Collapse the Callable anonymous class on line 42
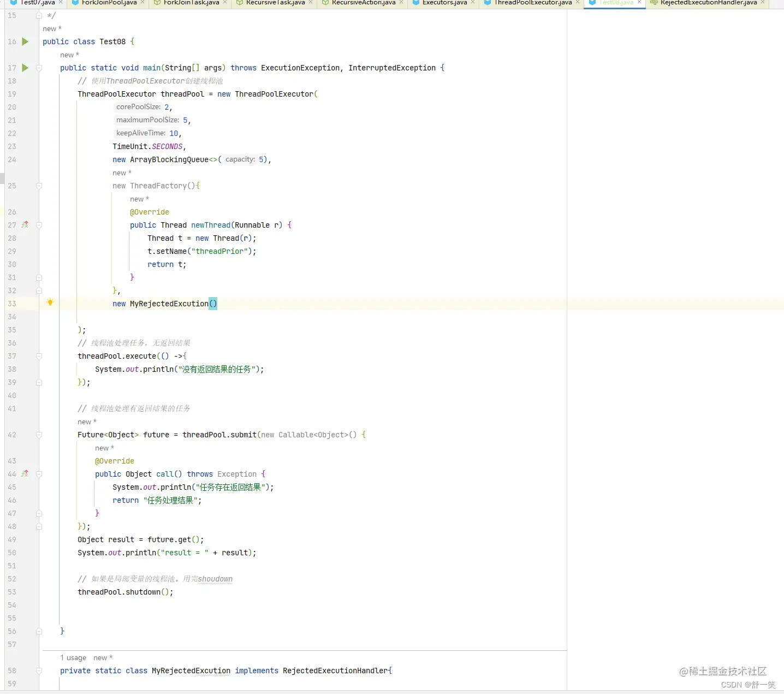This screenshot has height=694, width=784. 39,435
